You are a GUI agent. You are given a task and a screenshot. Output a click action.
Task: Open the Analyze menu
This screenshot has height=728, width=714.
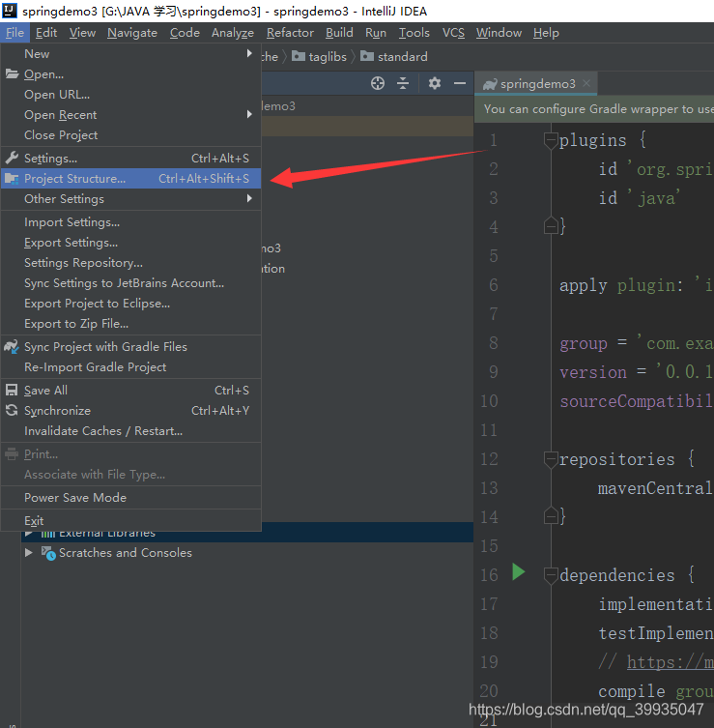coord(233,33)
